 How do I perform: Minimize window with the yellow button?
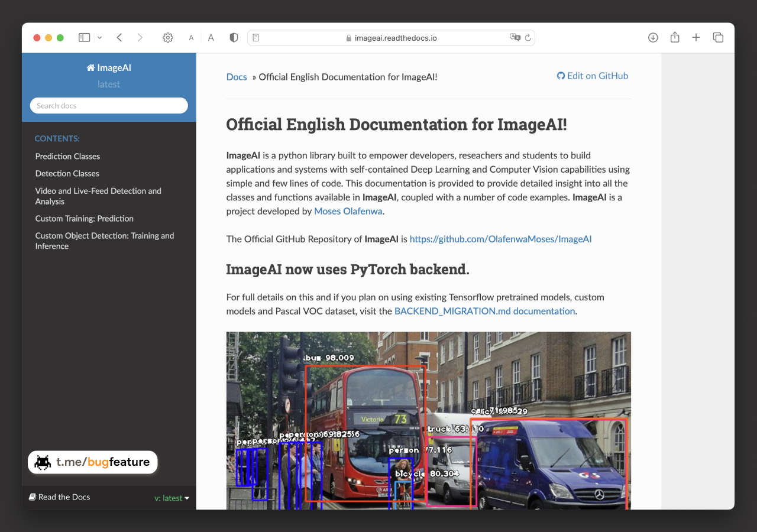[48, 38]
